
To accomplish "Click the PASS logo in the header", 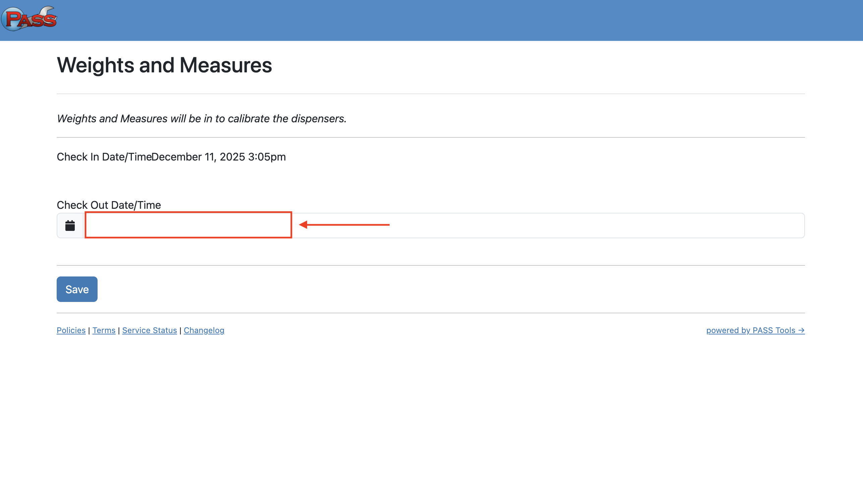I will click(x=29, y=19).
